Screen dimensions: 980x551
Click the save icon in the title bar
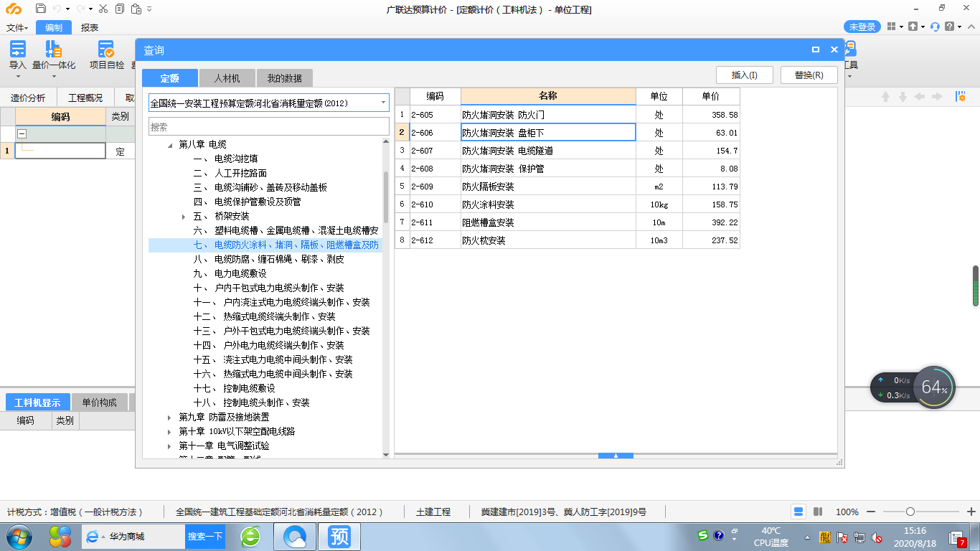pyautogui.click(x=40, y=9)
